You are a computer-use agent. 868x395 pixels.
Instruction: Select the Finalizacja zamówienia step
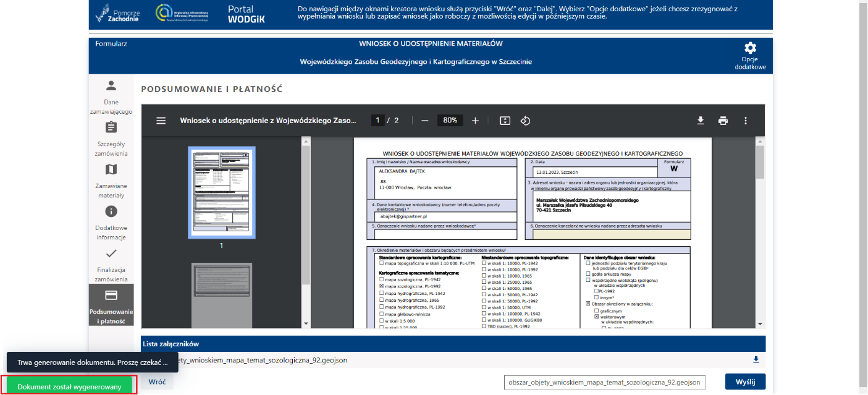click(111, 264)
